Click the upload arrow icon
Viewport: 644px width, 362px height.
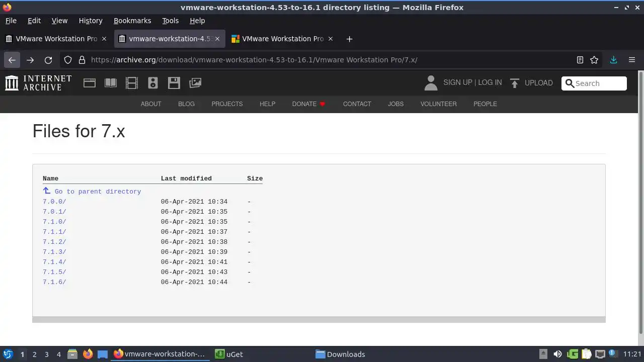[514, 83]
